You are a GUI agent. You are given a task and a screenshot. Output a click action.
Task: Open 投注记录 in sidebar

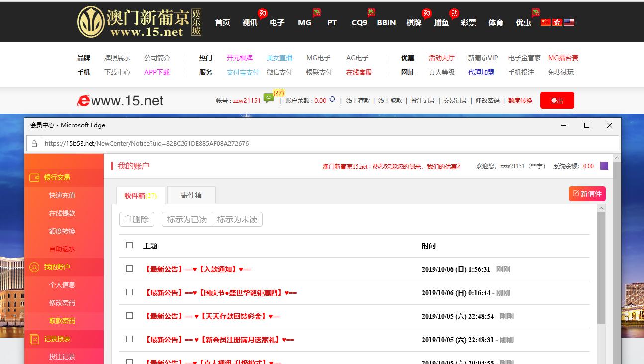(x=62, y=357)
